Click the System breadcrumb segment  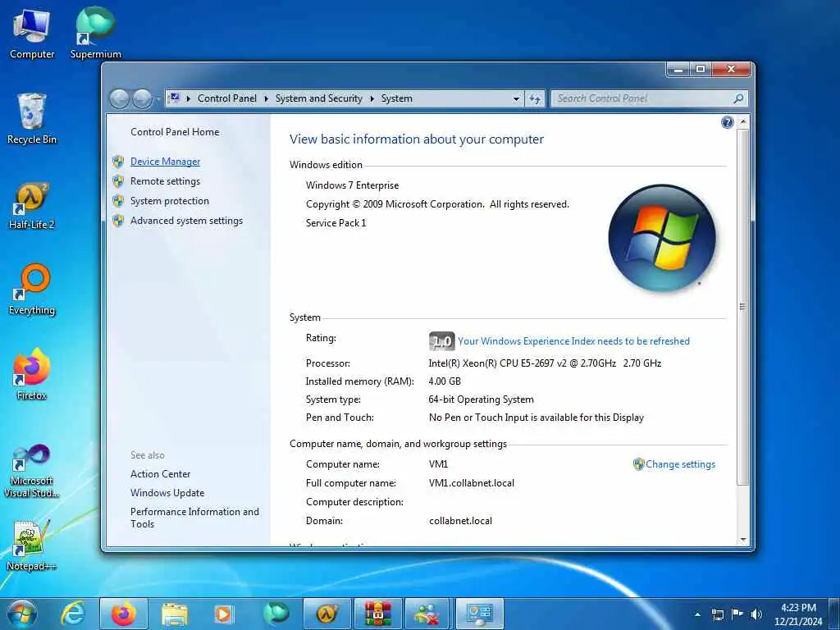point(396,98)
